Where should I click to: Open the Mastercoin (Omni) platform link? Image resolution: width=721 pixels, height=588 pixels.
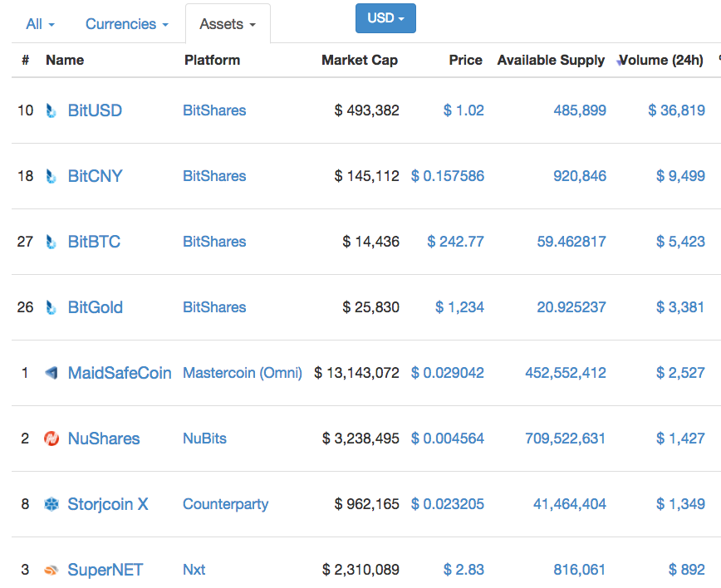[243, 373]
